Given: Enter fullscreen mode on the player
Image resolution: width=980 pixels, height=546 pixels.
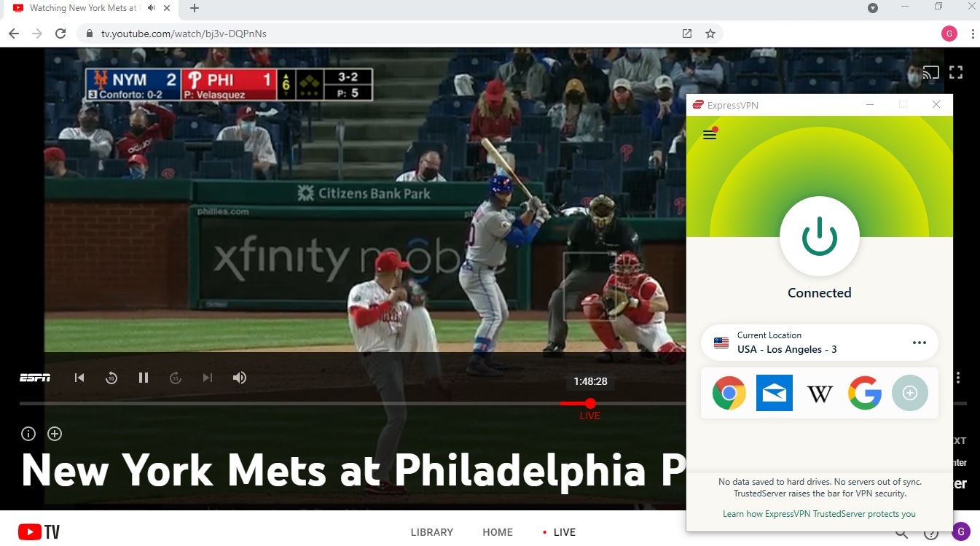Looking at the screenshot, I should (x=955, y=72).
